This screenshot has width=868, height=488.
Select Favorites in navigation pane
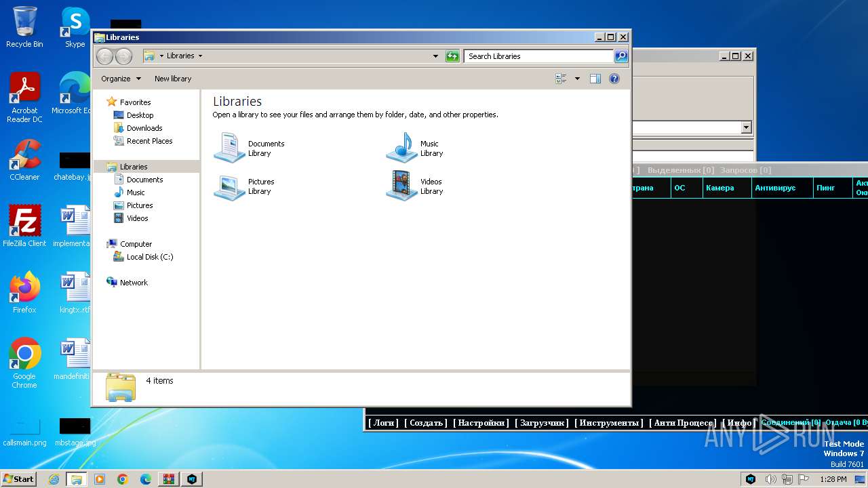tap(135, 102)
